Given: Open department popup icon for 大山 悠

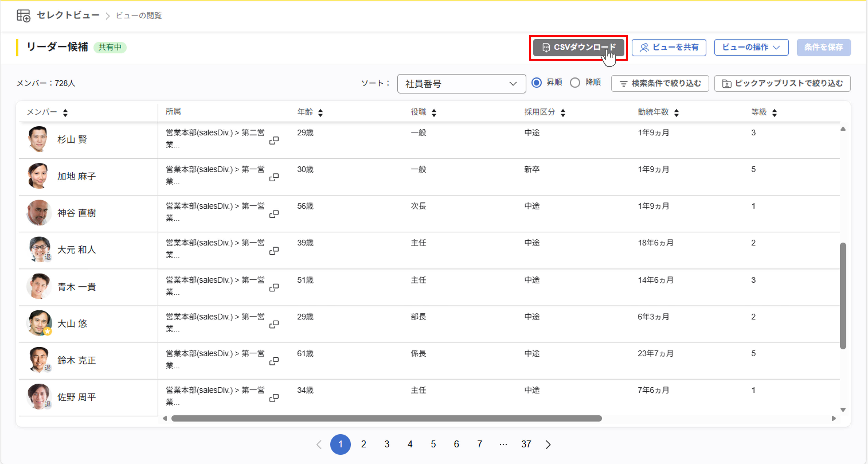Looking at the screenshot, I should coord(274,324).
